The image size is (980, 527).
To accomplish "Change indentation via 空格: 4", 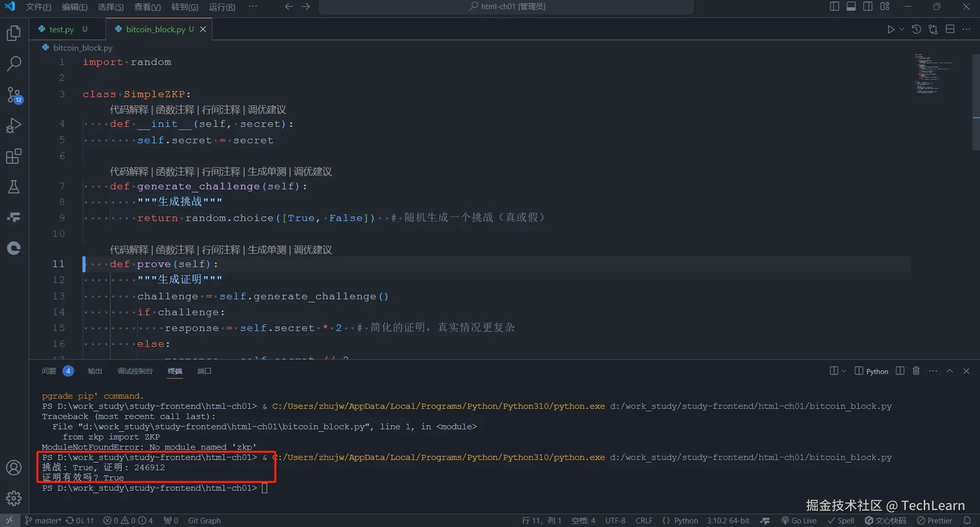I will (583, 520).
